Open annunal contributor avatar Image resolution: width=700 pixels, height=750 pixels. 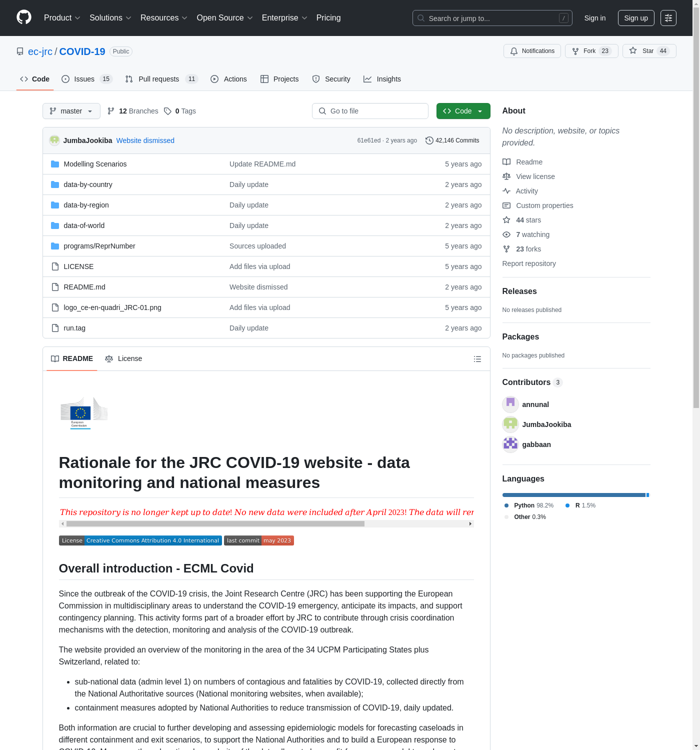pyautogui.click(x=510, y=404)
